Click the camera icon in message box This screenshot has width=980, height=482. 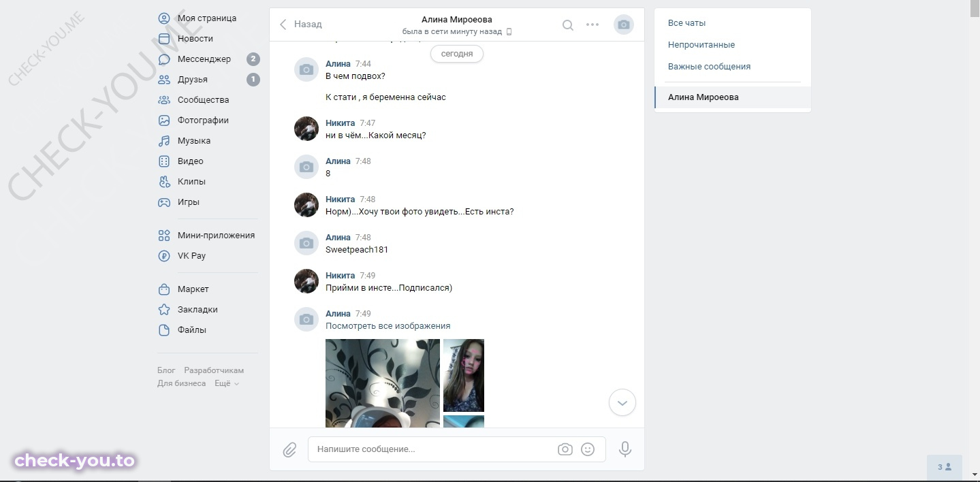pyautogui.click(x=565, y=449)
